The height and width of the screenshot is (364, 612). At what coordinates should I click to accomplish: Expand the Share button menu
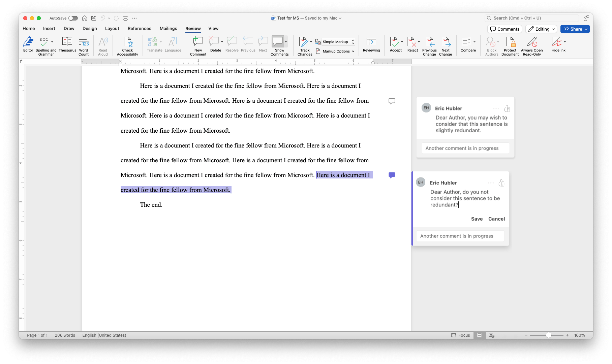pos(586,29)
